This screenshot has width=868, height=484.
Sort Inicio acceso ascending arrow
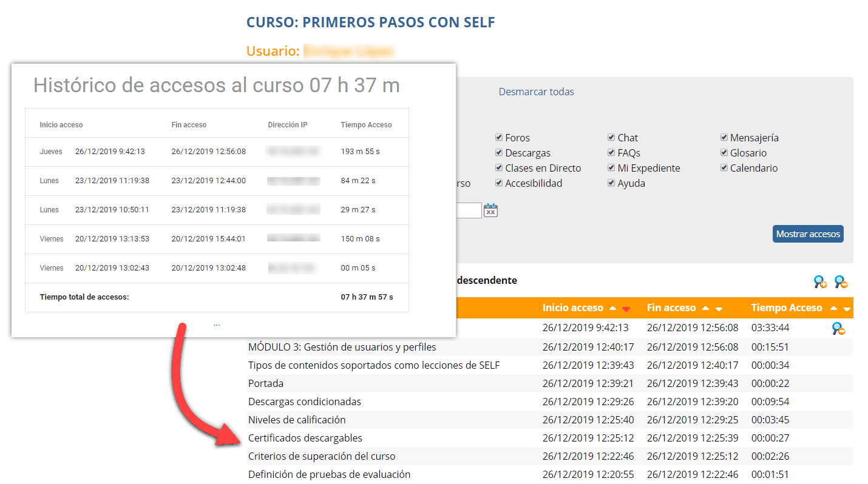coord(613,309)
